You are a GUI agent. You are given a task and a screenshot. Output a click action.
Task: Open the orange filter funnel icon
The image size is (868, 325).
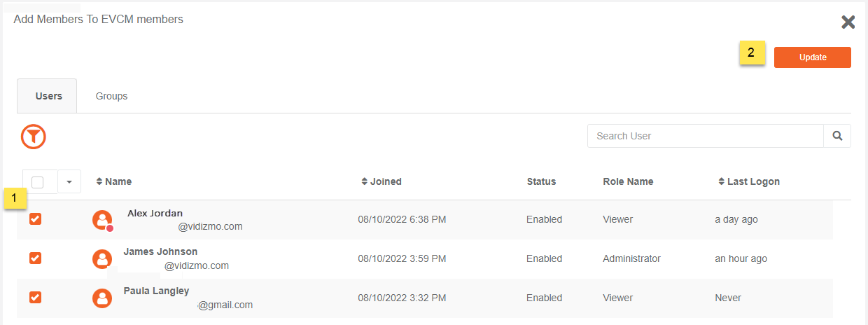(34, 136)
